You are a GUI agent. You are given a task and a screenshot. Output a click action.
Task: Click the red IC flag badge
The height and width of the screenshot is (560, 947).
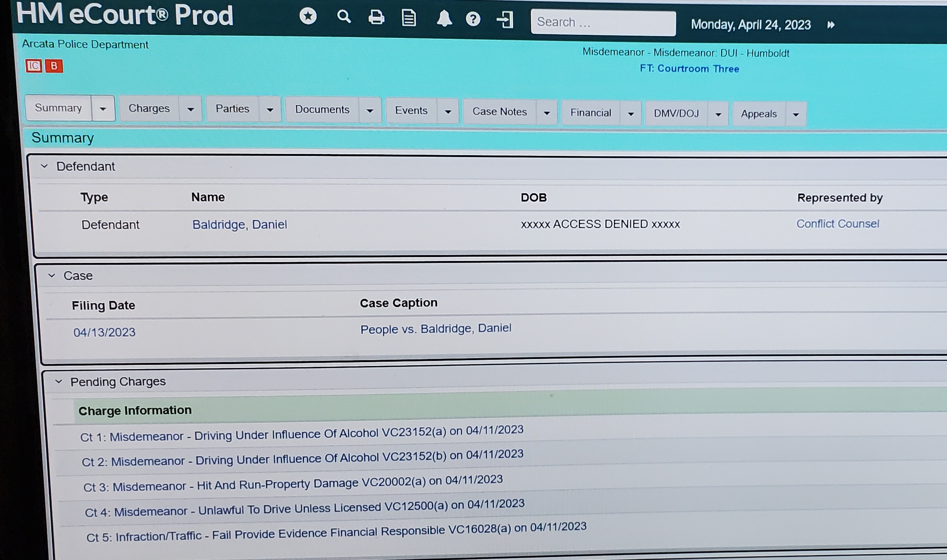pos(34,66)
